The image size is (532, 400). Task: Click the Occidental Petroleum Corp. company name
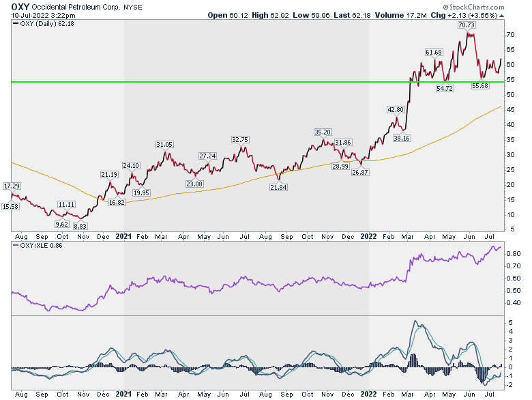[x=76, y=7]
